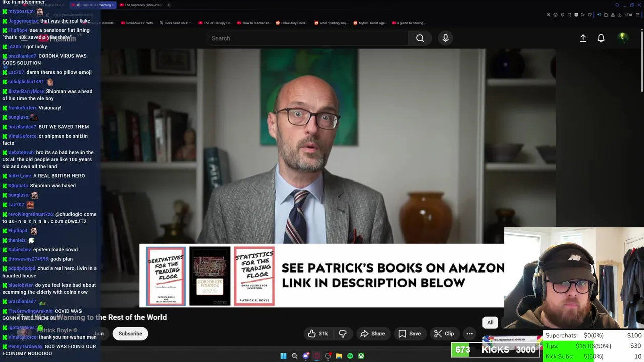Save the video to a playlist
644x362 pixels.
[x=410, y=334]
